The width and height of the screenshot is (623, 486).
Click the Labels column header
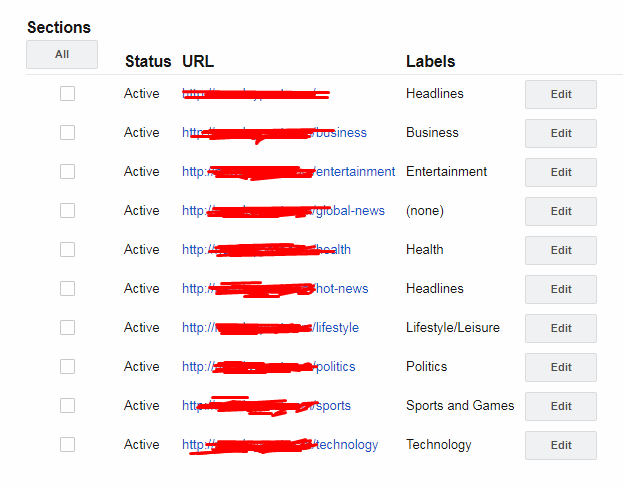click(430, 62)
